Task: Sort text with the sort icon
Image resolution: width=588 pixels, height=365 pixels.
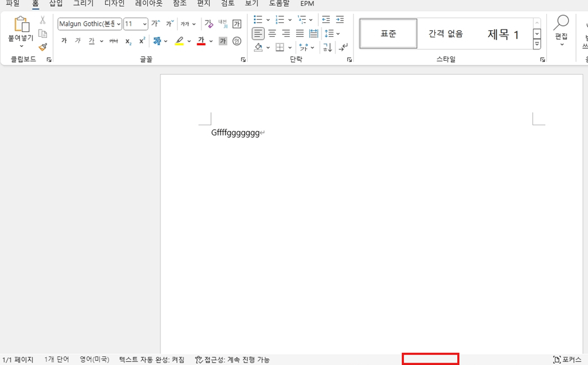Action: pyautogui.click(x=327, y=48)
